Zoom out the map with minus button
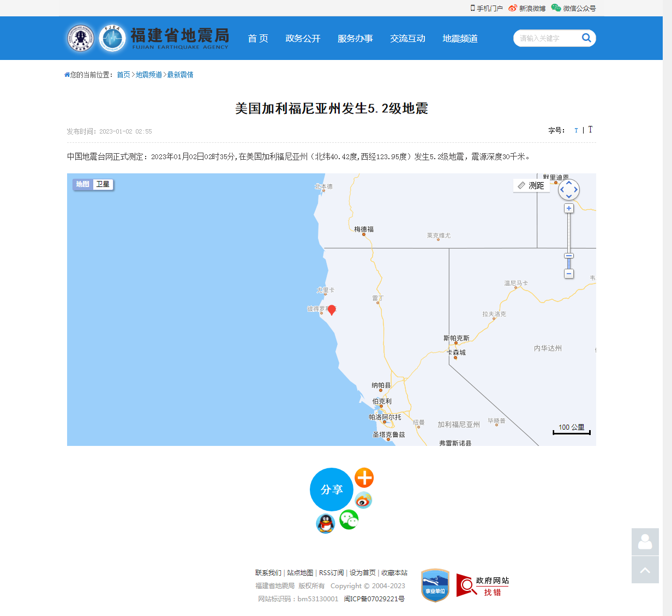 [x=569, y=274]
